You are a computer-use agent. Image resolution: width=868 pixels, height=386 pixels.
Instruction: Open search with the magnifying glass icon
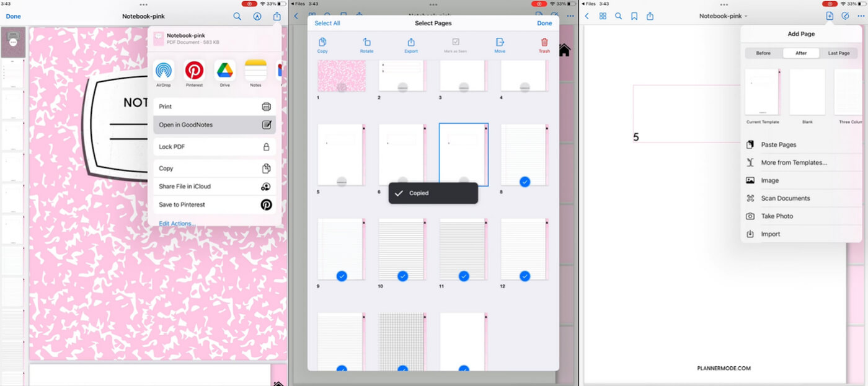[618, 16]
